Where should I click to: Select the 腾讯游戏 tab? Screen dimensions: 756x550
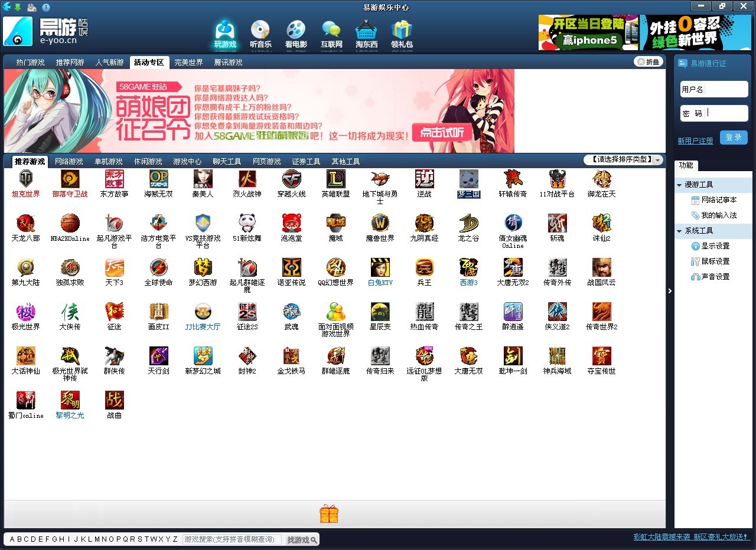coord(228,63)
